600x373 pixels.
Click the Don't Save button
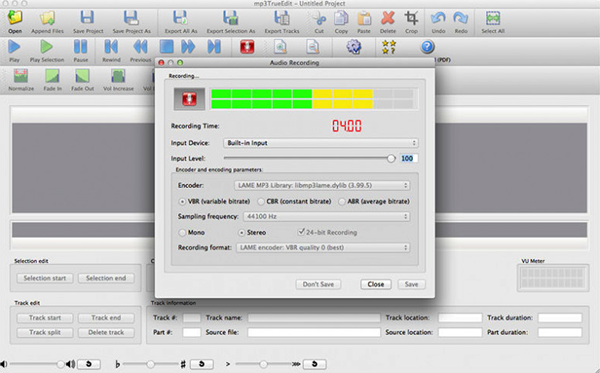pyautogui.click(x=318, y=284)
